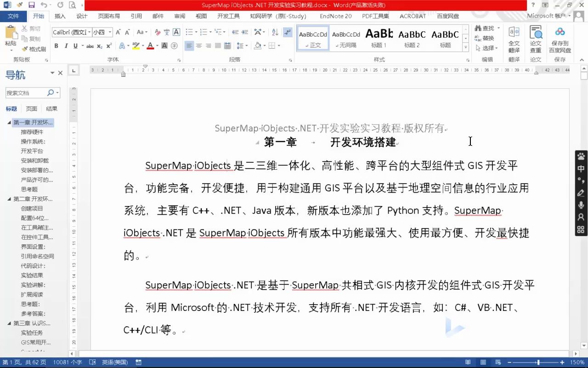Click the yellow text highlight color button
This screenshot has width=588, height=368.
pos(136,46)
